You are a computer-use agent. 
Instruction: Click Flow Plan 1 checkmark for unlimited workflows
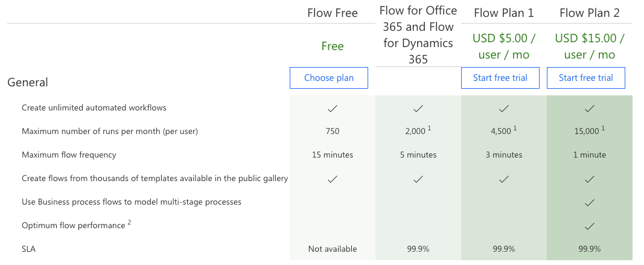pos(504,109)
